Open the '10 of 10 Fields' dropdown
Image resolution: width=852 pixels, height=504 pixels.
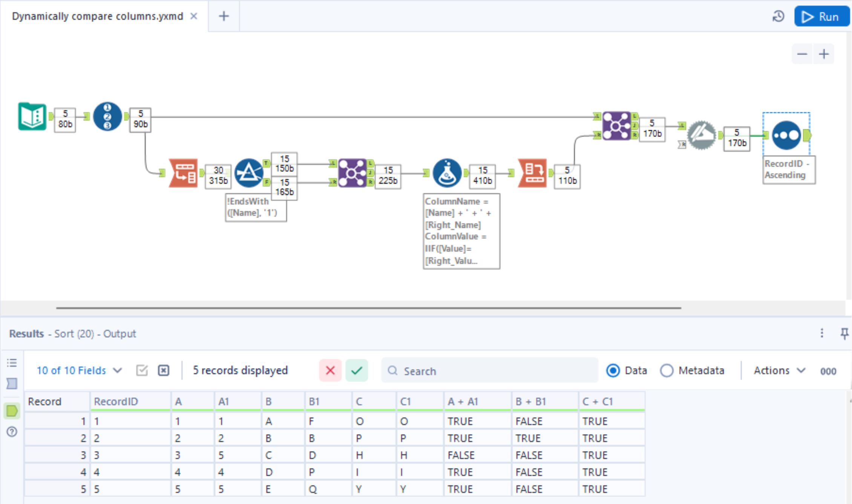pyautogui.click(x=79, y=371)
